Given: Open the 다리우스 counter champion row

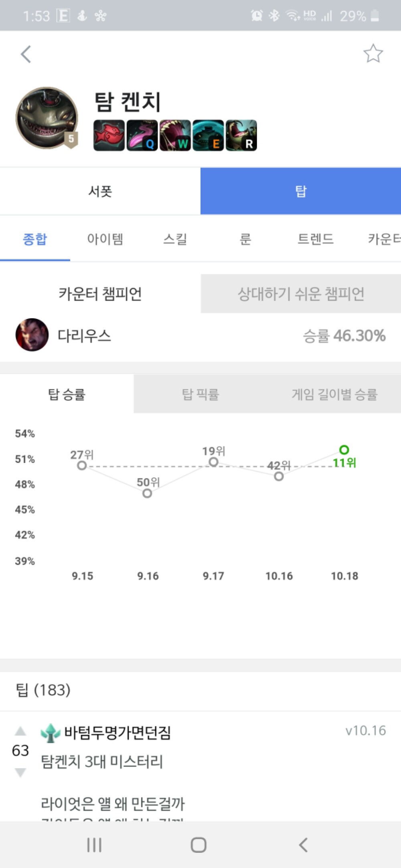Looking at the screenshot, I should pyautogui.click(x=200, y=335).
